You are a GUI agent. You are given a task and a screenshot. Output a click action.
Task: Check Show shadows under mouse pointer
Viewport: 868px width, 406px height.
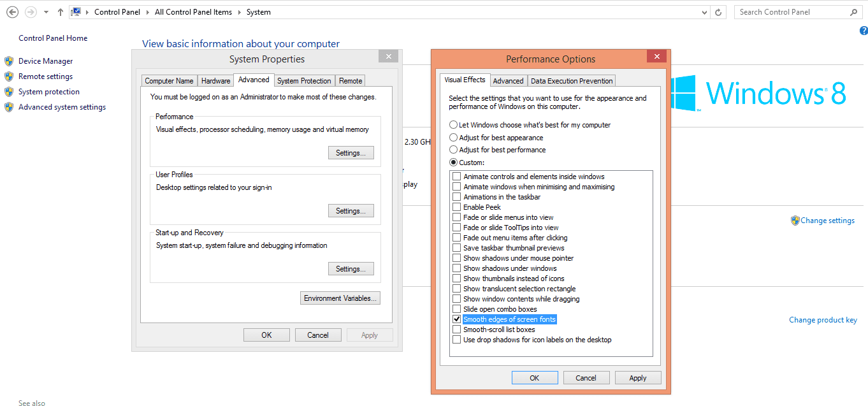click(x=456, y=258)
